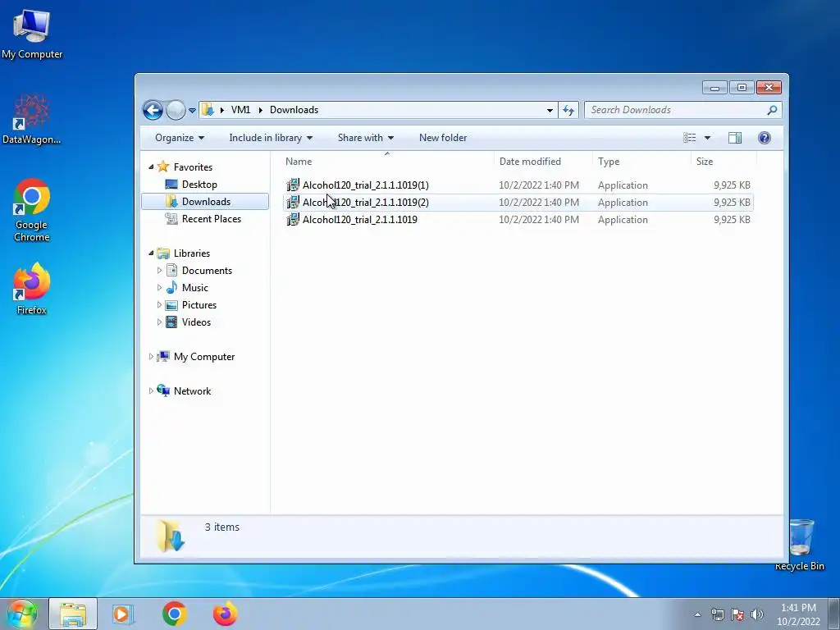840x630 pixels.
Task: Open the Documents library
Action: tap(207, 271)
